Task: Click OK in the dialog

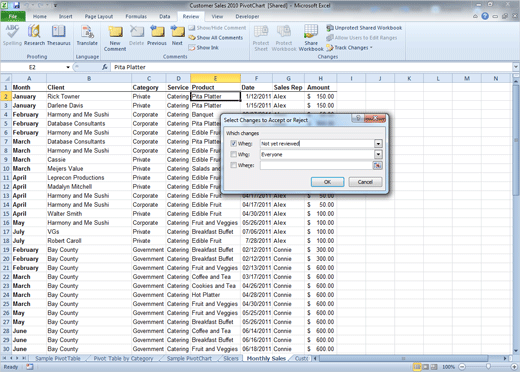Action: pyautogui.click(x=327, y=182)
